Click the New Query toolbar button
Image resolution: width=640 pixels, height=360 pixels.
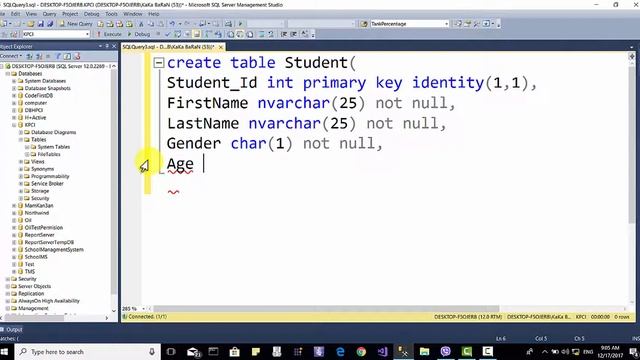coord(76,24)
